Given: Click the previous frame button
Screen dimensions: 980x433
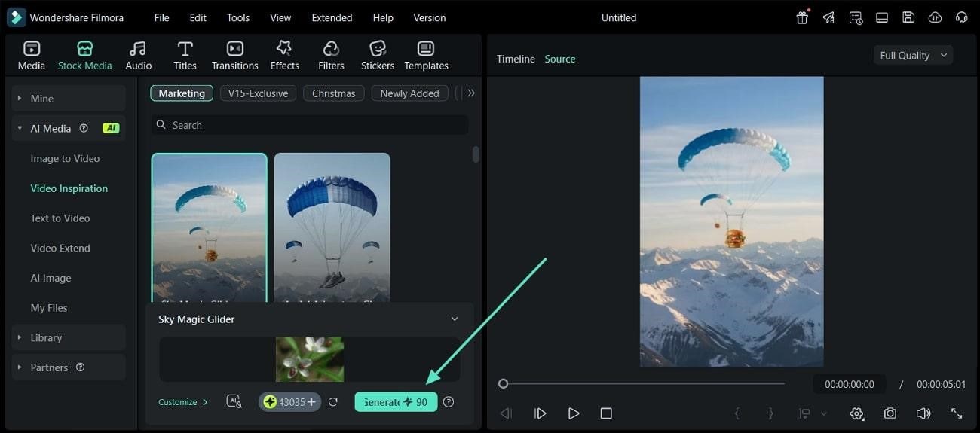Looking at the screenshot, I should tap(506, 413).
